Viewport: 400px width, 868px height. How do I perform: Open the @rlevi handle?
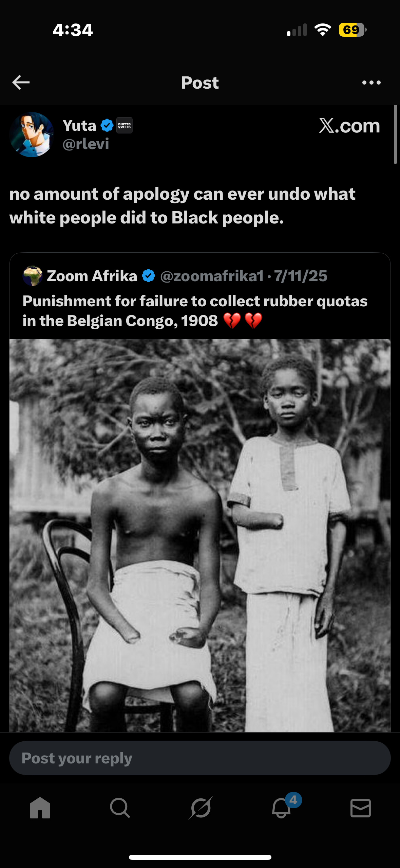pyautogui.click(x=85, y=144)
